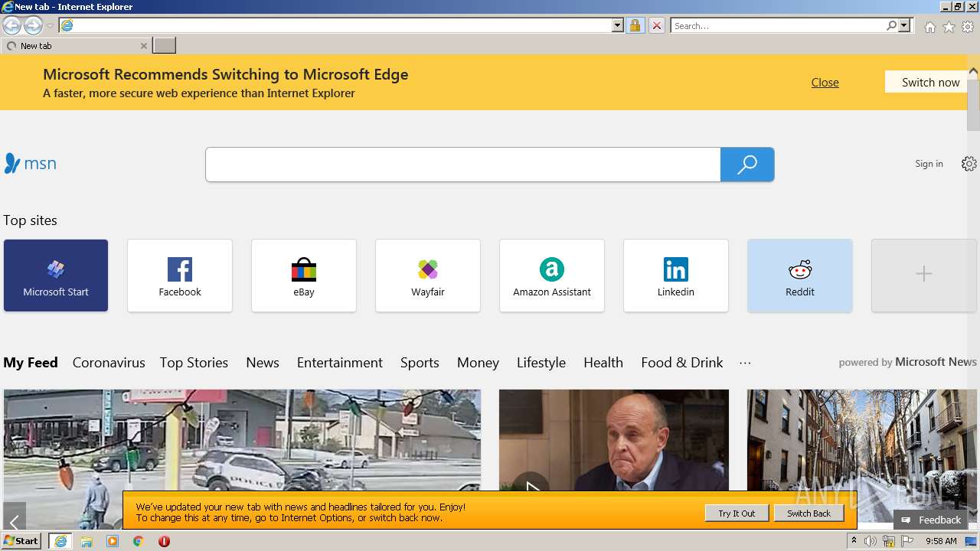
Task: Click the Feedback button
Action: pyautogui.click(x=931, y=520)
